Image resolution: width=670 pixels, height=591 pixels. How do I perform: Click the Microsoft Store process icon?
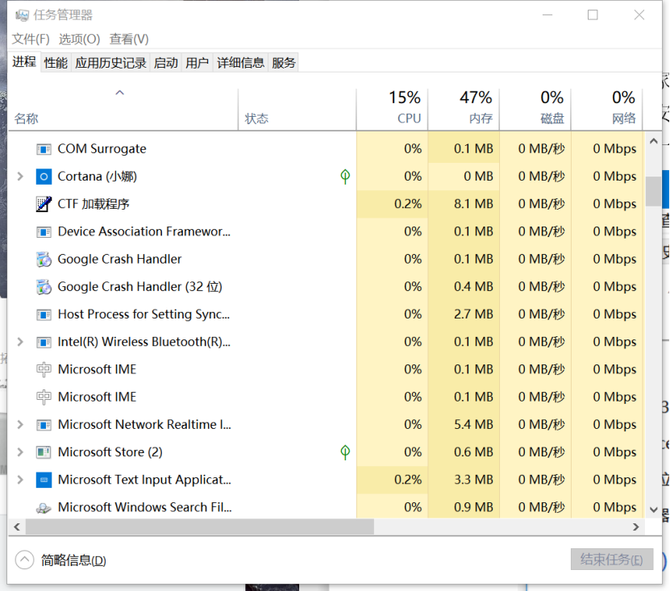(x=43, y=452)
